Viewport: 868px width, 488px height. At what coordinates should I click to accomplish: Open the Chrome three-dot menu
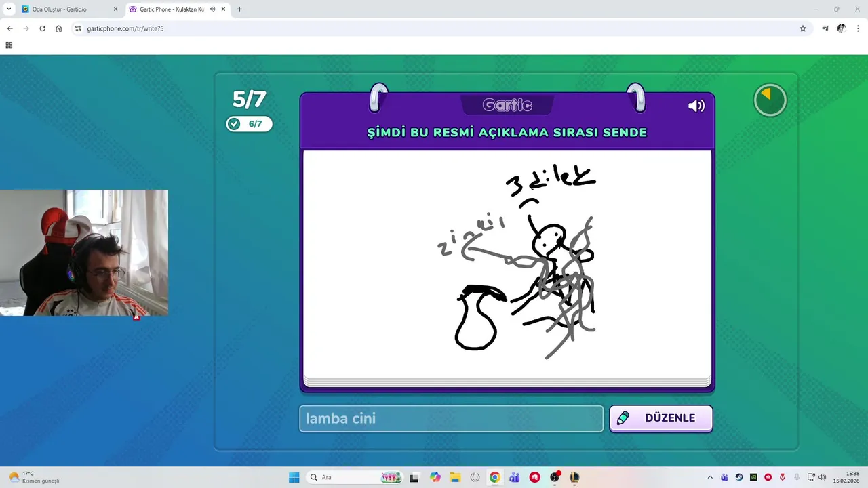[858, 28]
